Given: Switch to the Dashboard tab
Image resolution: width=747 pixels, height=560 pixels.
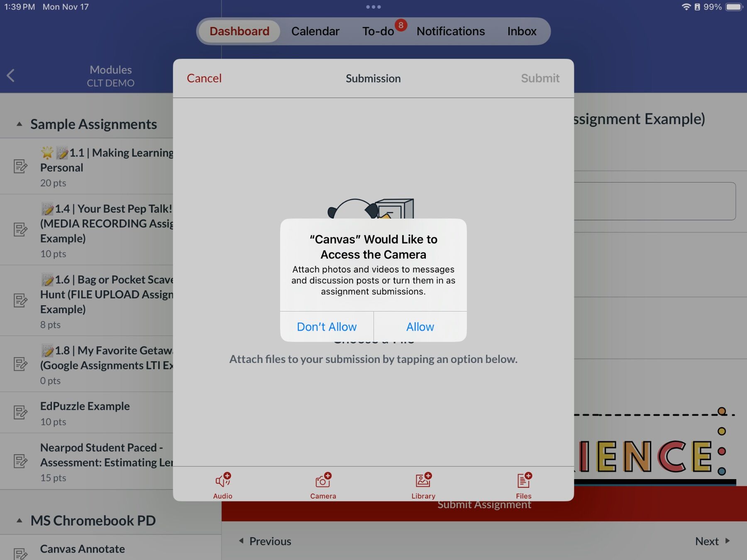Looking at the screenshot, I should point(239,31).
